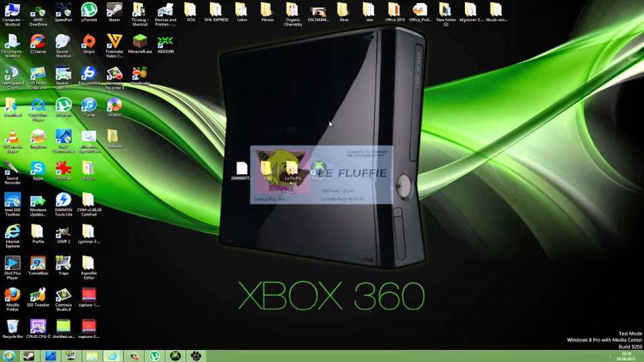
Task: Select the paw print taskbar button
Action: [196, 356]
